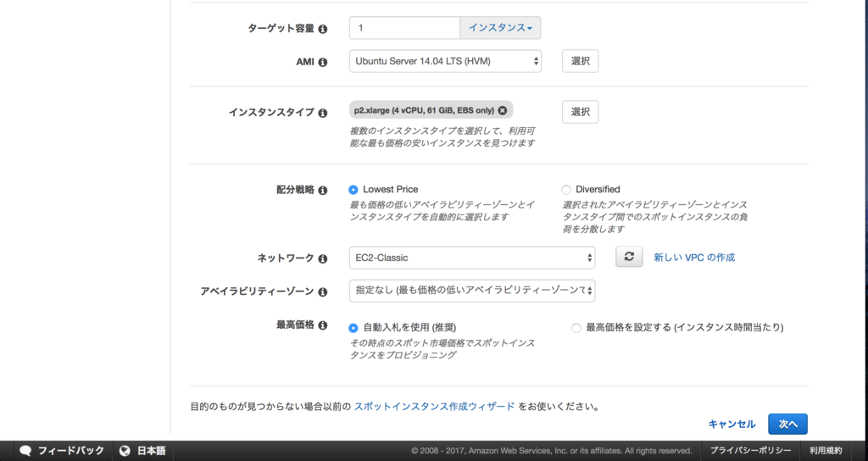Select Lowest Price allocation strategy
Viewport: 868px width, 461px height.
(353, 190)
